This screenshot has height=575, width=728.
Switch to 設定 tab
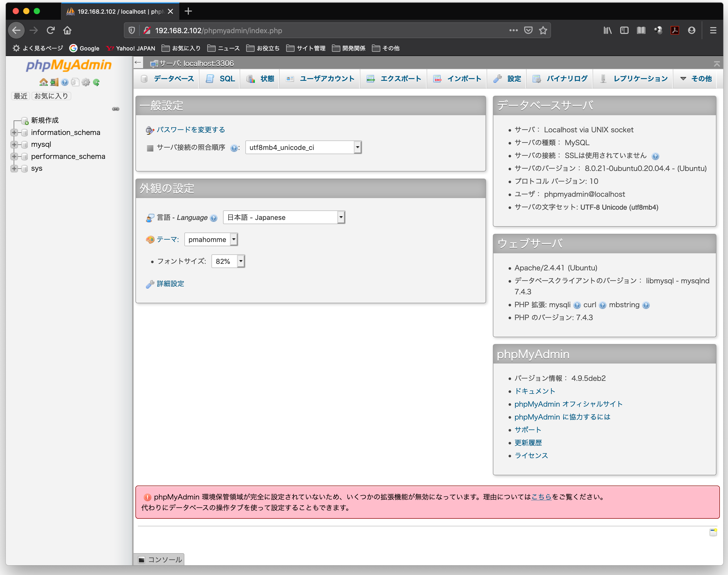click(x=507, y=79)
